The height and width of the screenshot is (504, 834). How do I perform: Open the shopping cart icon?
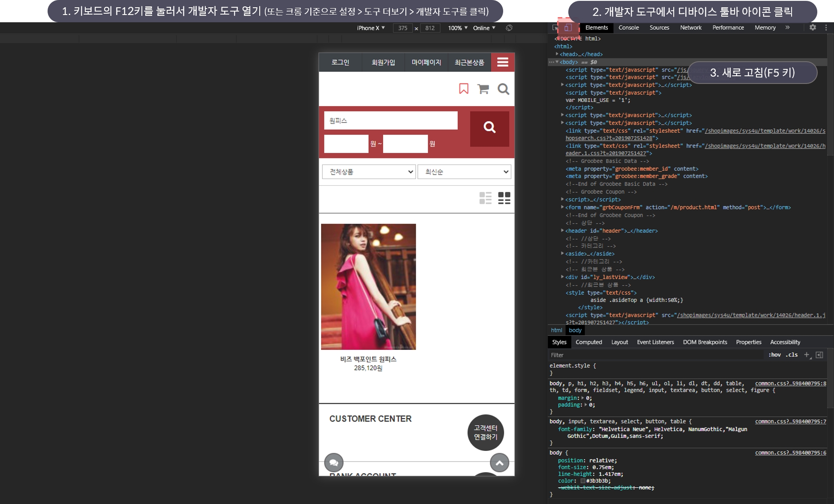pos(483,89)
